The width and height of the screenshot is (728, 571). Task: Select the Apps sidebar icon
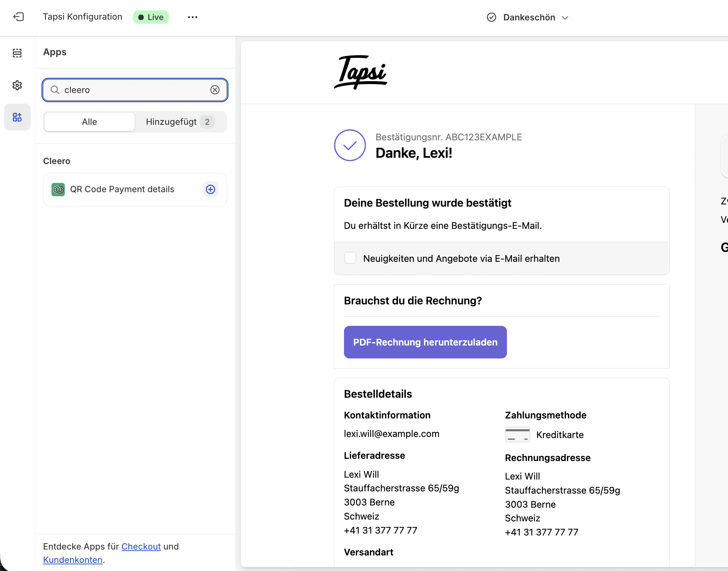tap(17, 117)
